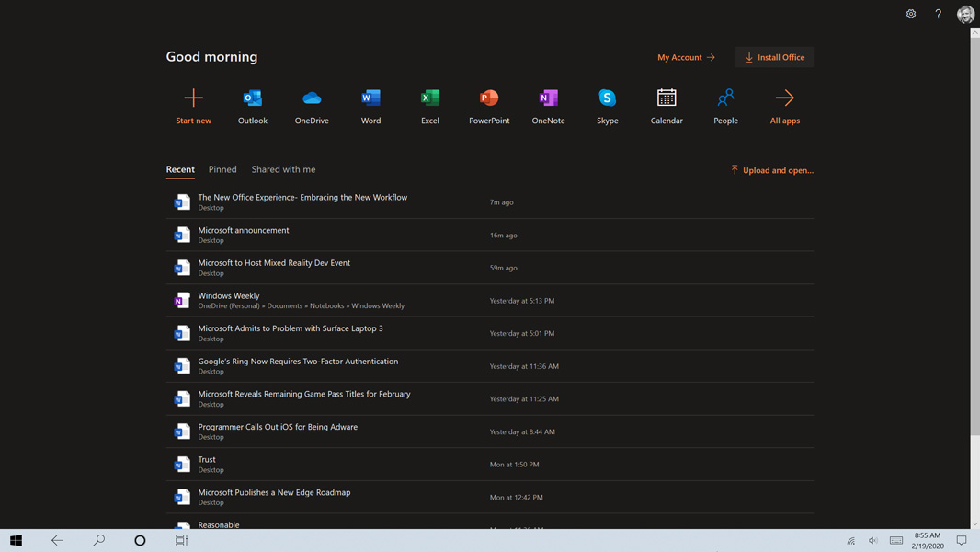Click the help question mark icon
980x552 pixels.
point(938,14)
